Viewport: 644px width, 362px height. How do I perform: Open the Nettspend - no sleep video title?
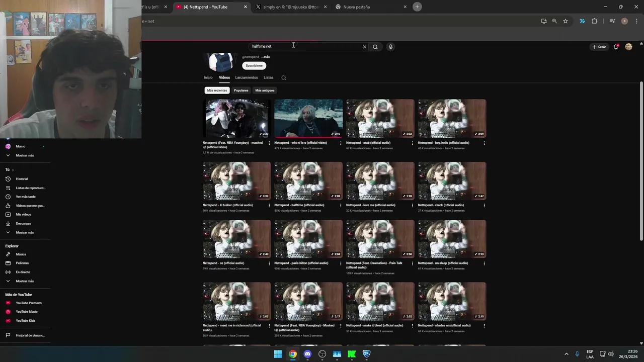pos(443,263)
